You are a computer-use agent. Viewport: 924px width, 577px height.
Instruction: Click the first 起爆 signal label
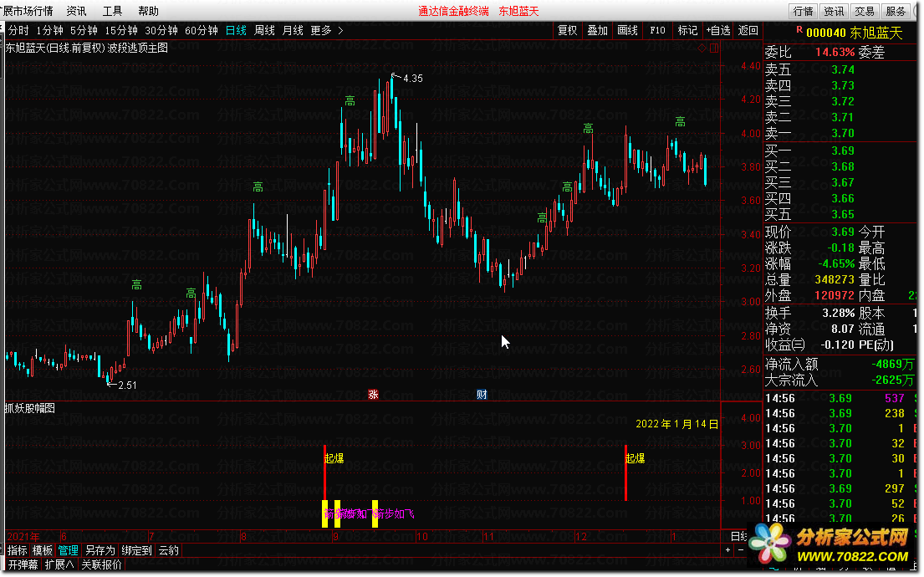(x=334, y=458)
